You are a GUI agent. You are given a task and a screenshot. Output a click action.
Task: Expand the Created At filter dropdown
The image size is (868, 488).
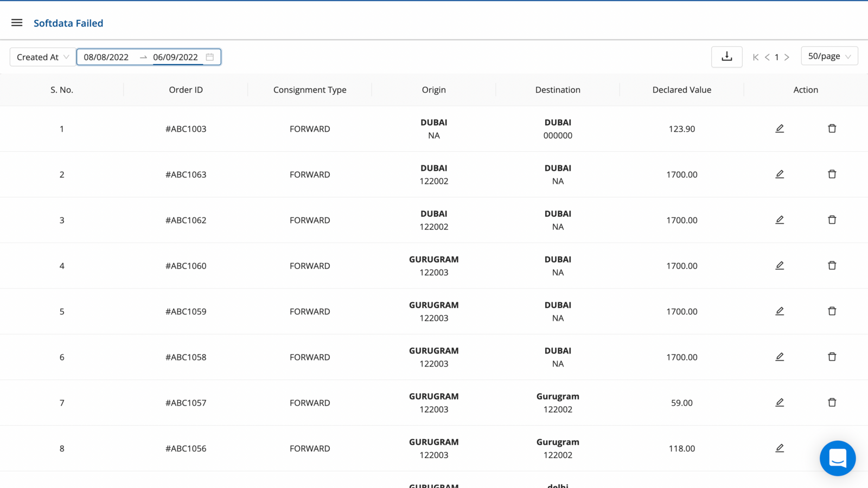(43, 57)
